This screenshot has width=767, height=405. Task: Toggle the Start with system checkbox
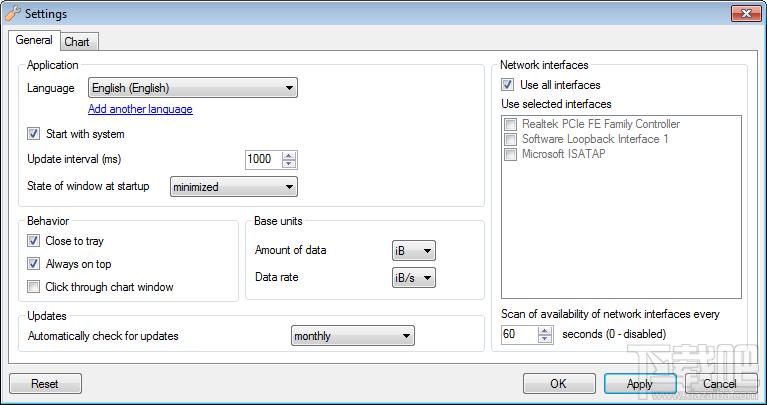(x=34, y=134)
